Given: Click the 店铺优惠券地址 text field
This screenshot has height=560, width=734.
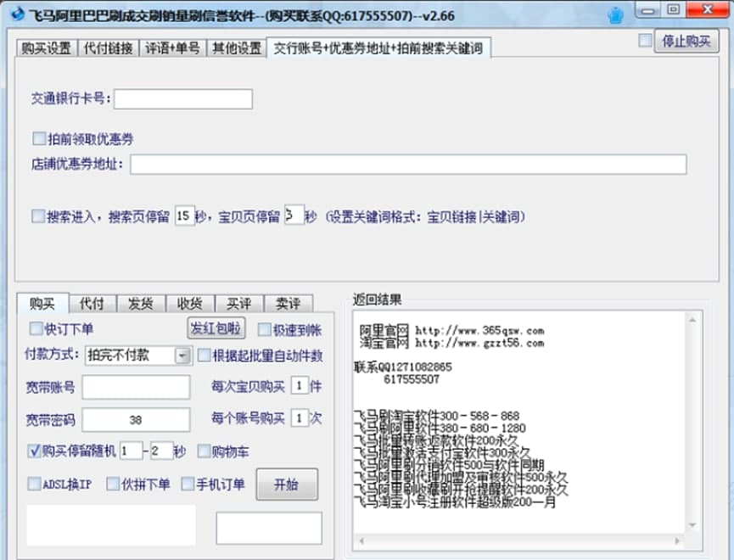Looking at the screenshot, I should [x=408, y=165].
